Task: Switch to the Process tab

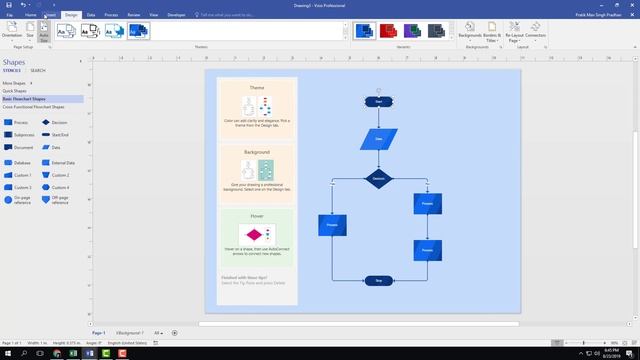Action: 111,15
